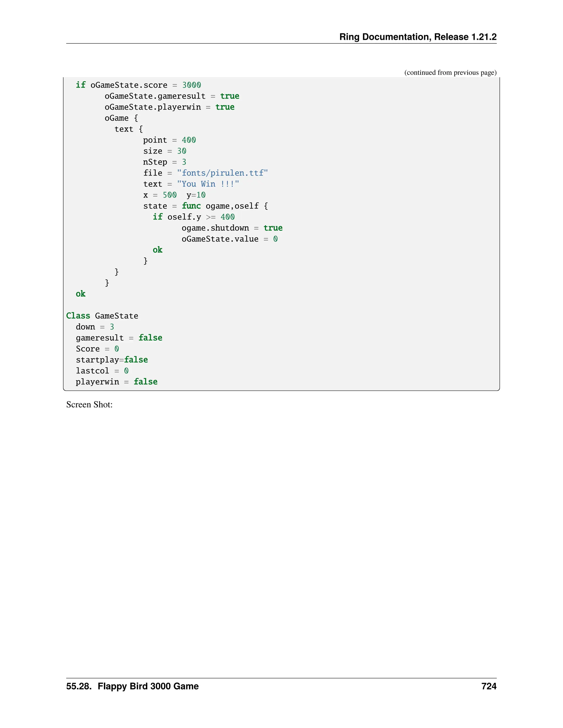Click the 'Screen Shot:' text

[x=89, y=404]
